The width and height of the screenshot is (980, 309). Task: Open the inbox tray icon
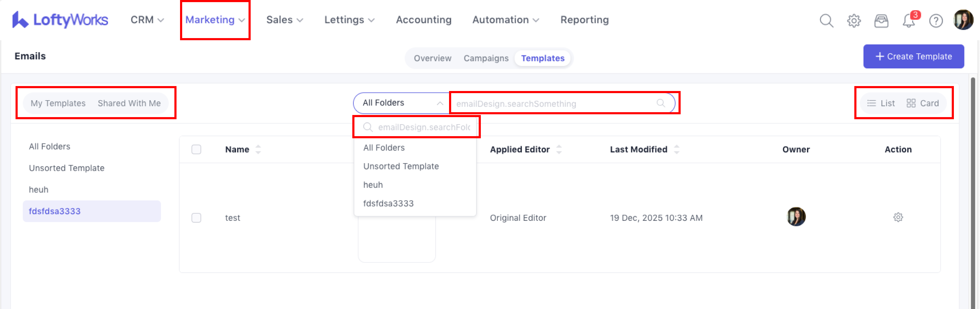tap(881, 20)
